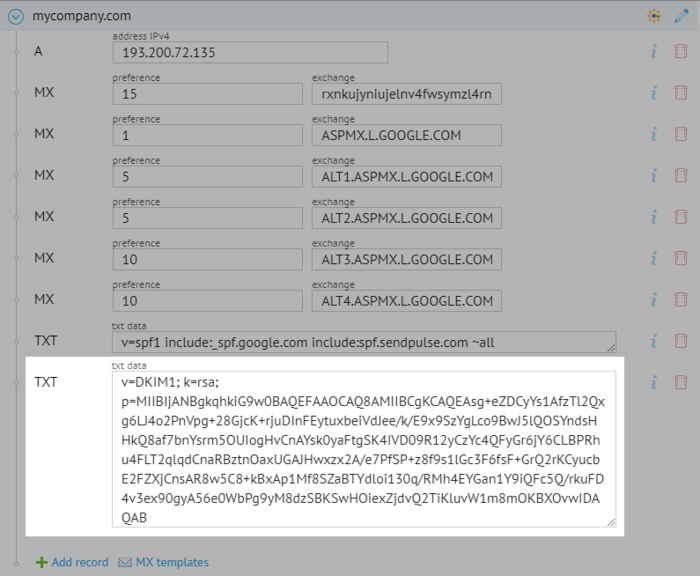Click the resize handle of SPF textarea
700x576 pixels.
click(x=611, y=348)
